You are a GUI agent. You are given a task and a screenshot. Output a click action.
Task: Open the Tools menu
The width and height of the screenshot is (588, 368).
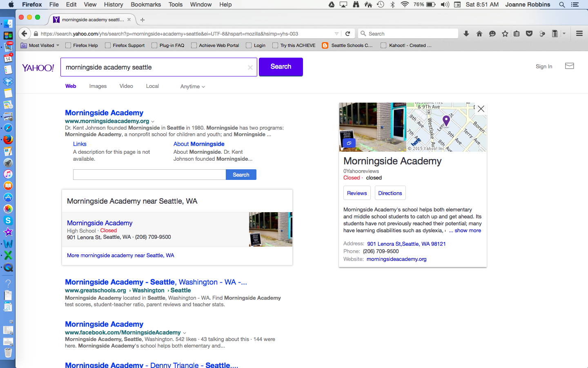176,4
